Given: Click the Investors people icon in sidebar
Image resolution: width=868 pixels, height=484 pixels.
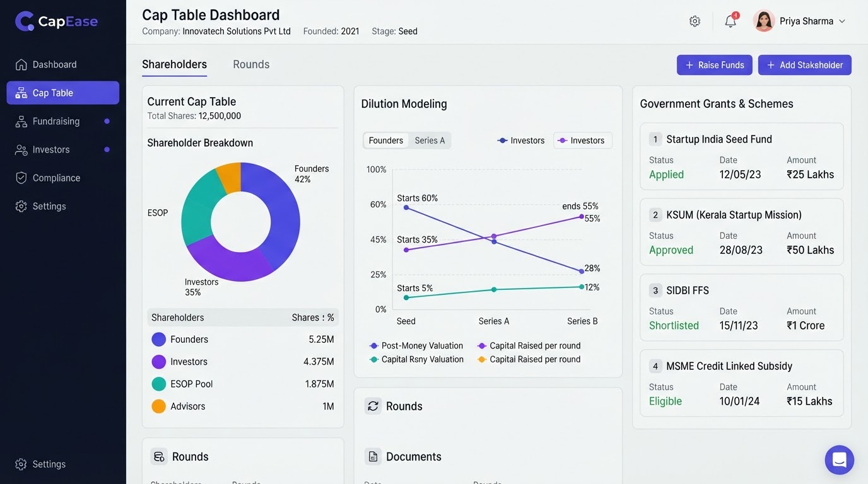Looking at the screenshot, I should (x=21, y=149).
